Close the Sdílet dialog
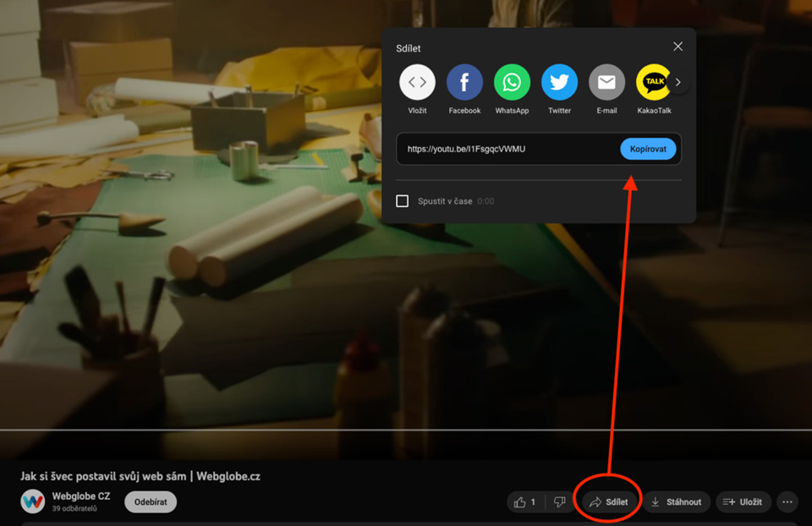Screen dimensions: 812x526 [x=678, y=47]
